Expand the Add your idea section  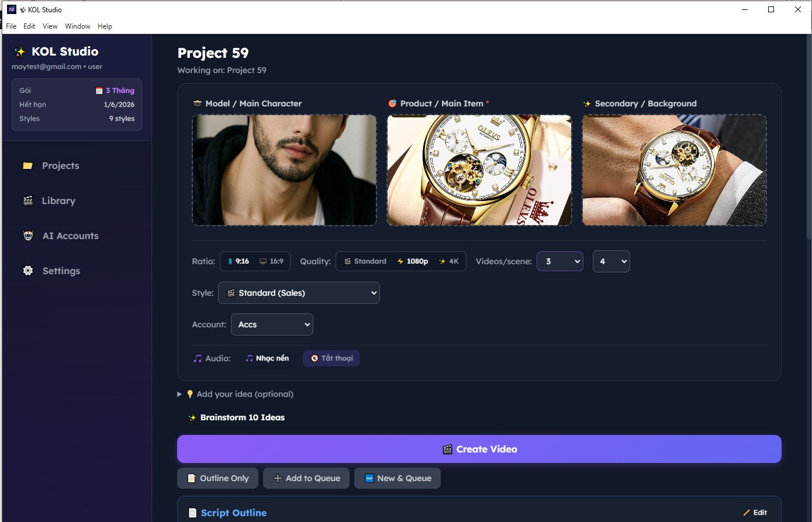tap(180, 394)
